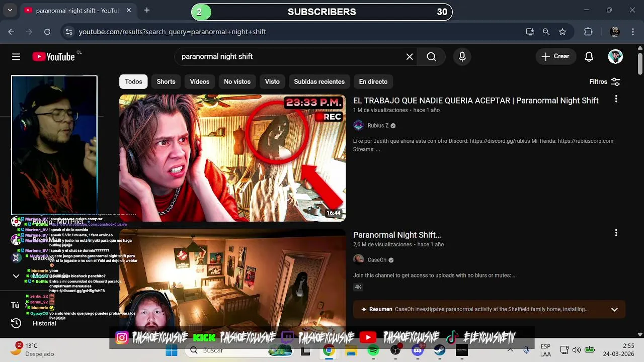Select the Shorts filter chip

166,81
